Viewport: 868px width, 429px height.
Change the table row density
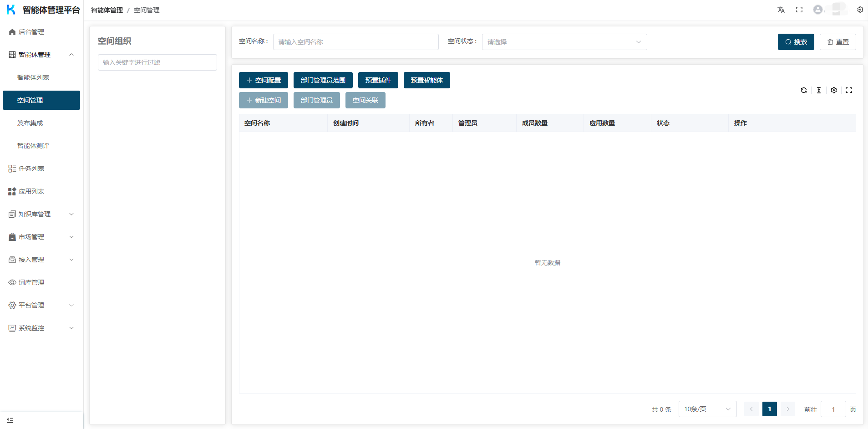[819, 90]
